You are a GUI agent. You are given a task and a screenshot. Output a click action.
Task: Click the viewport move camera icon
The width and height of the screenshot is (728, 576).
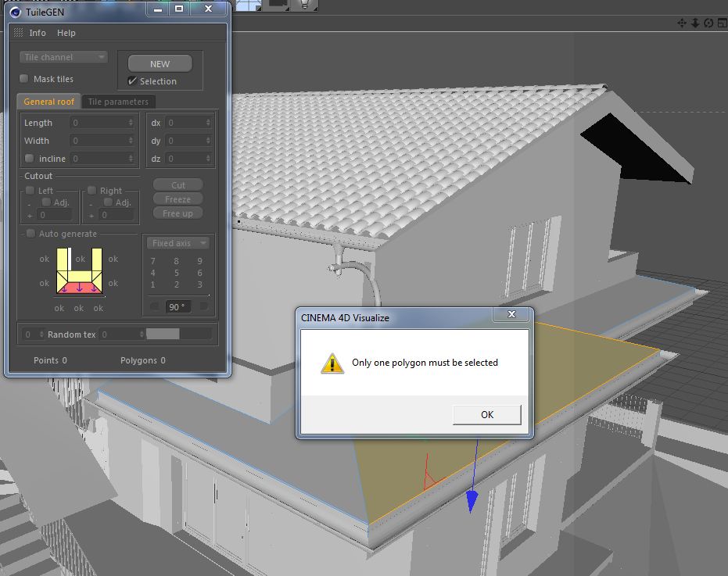[x=682, y=23]
